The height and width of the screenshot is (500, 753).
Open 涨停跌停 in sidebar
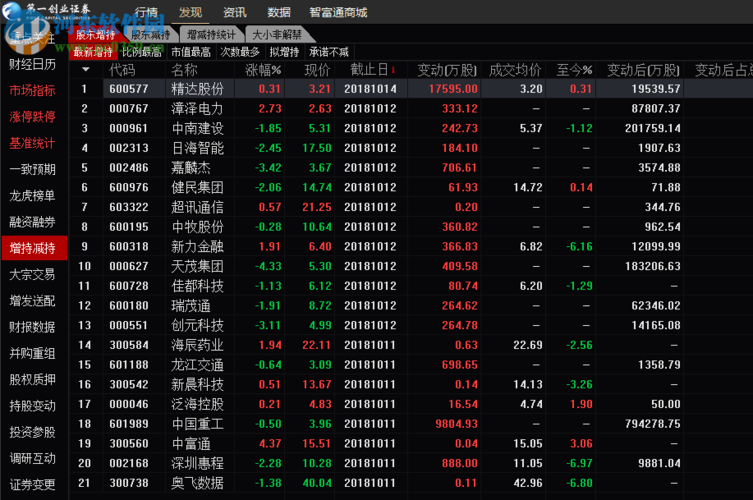coord(32,117)
